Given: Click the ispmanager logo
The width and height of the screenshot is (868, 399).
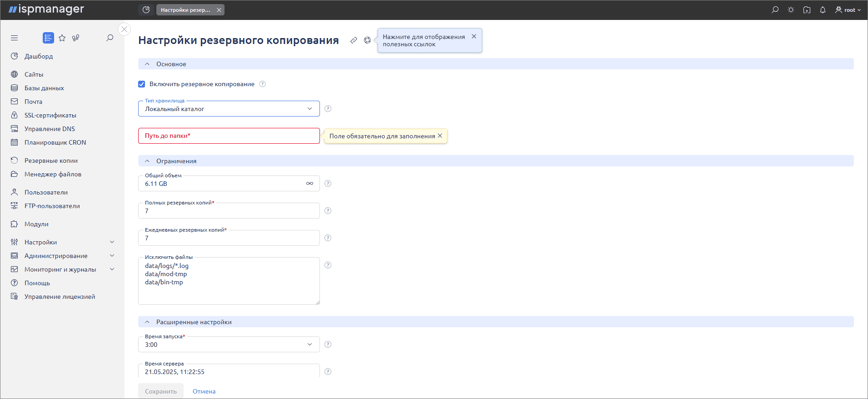Looking at the screenshot, I should [x=46, y=9].
